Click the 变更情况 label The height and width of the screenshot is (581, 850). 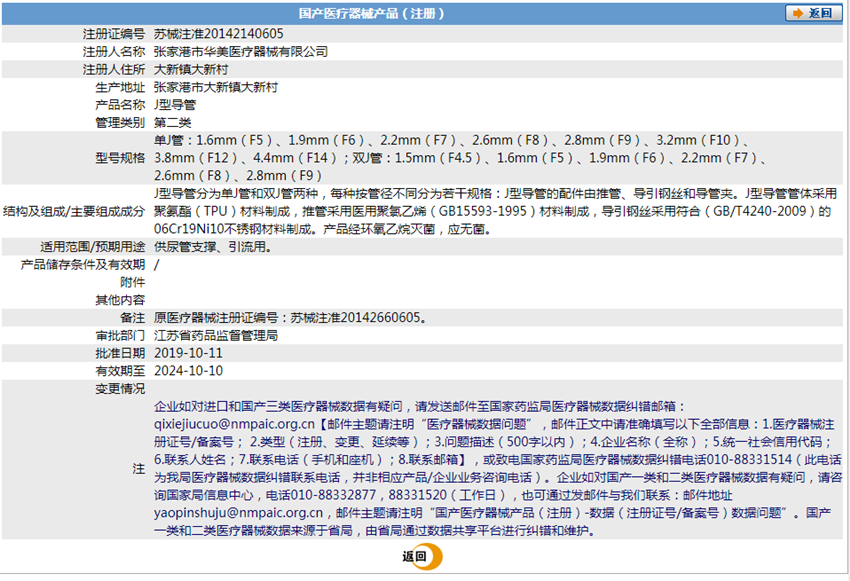[x=120, y=389]
